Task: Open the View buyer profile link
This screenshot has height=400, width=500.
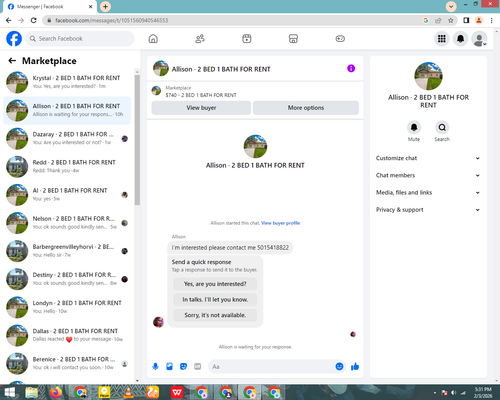Action: click(x=280, y=223)
